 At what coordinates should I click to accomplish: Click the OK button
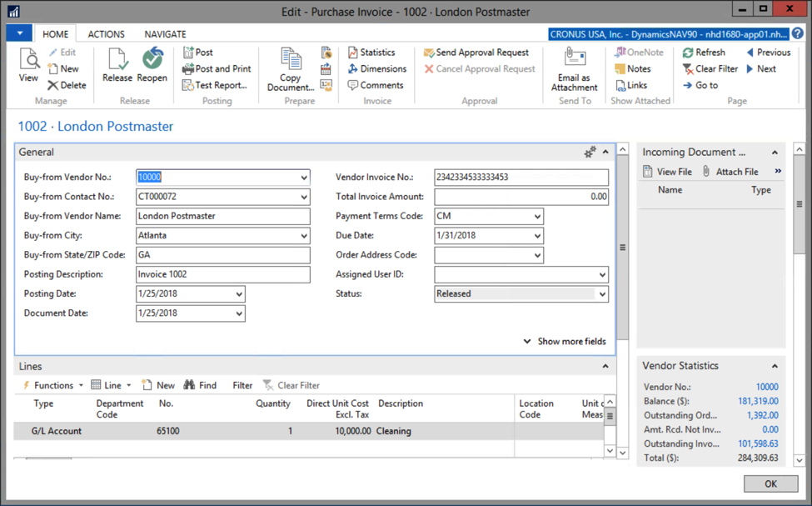pyautogui.click(x=770, y=483)
